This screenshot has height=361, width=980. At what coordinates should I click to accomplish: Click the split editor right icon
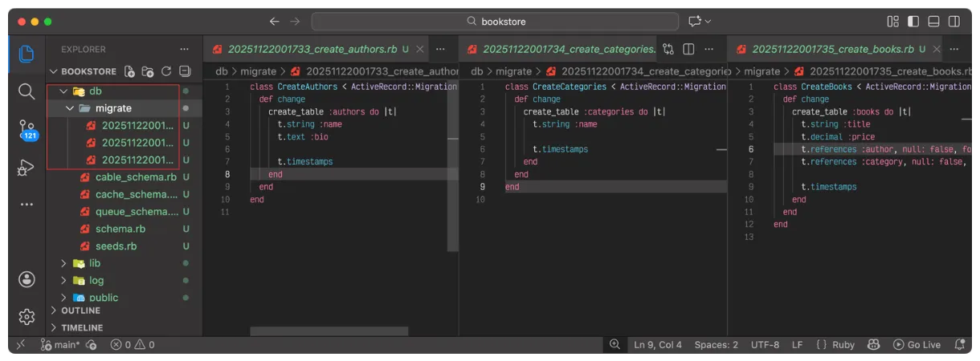tap(688, 49)
